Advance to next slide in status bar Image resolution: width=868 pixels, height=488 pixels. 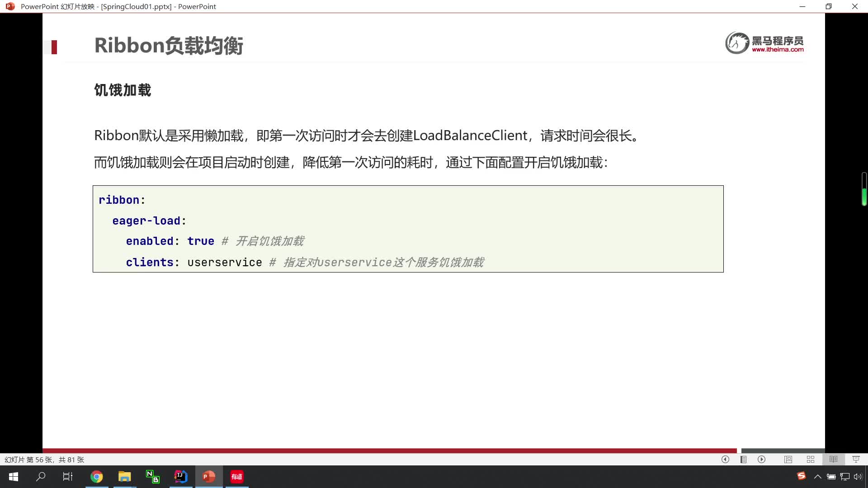[x=762, y=460]
